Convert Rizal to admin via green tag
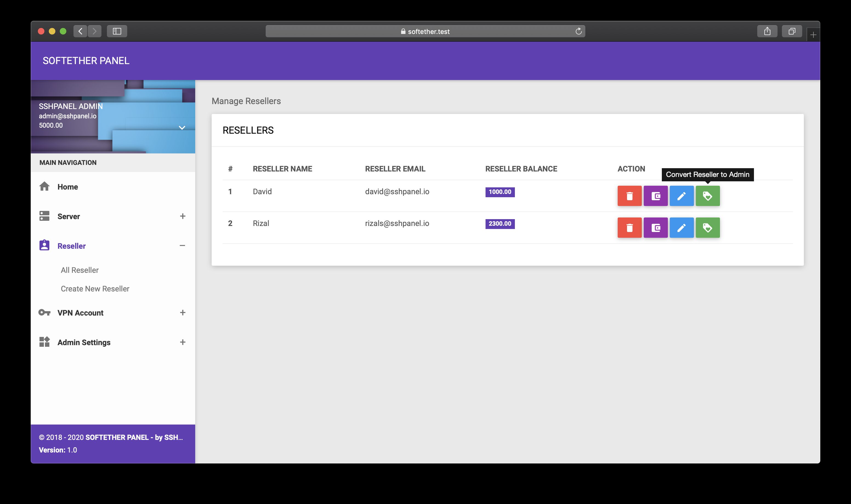 708,228
